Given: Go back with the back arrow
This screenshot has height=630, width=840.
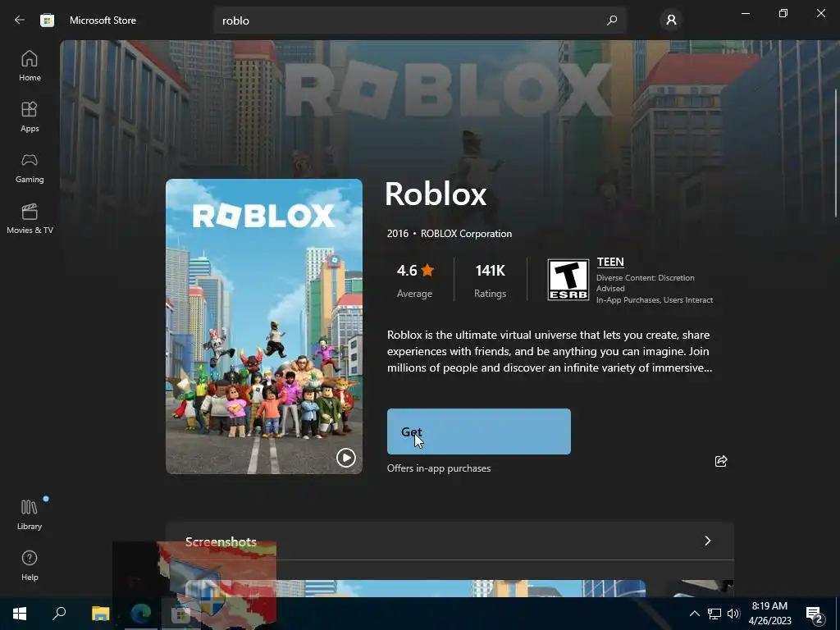Looking at the screenshot, I should pos(20,20).
